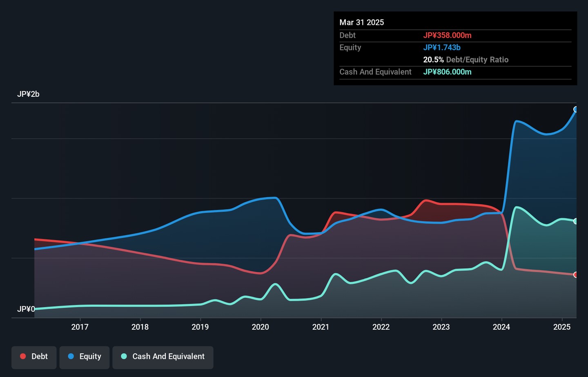Toggle the Equity series legend button

point(84,357)
